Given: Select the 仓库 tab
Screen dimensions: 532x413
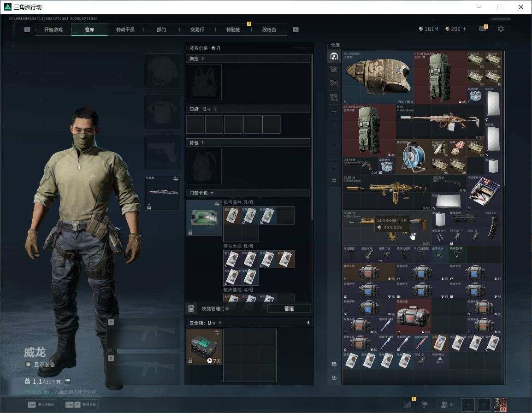Looking at the screenshot, I should coord(89,29).
